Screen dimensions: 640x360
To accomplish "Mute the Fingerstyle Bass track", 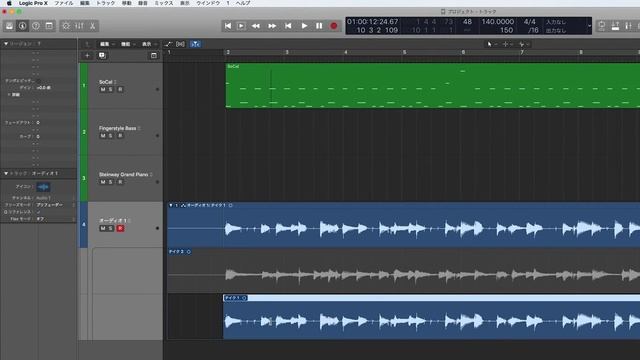I will tap(103, 136).
